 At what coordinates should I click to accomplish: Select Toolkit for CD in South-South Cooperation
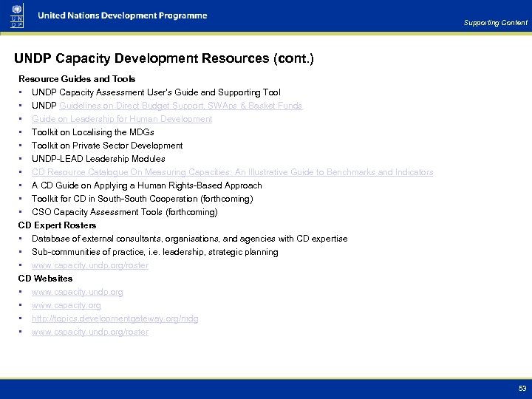(x=143, y=199)
